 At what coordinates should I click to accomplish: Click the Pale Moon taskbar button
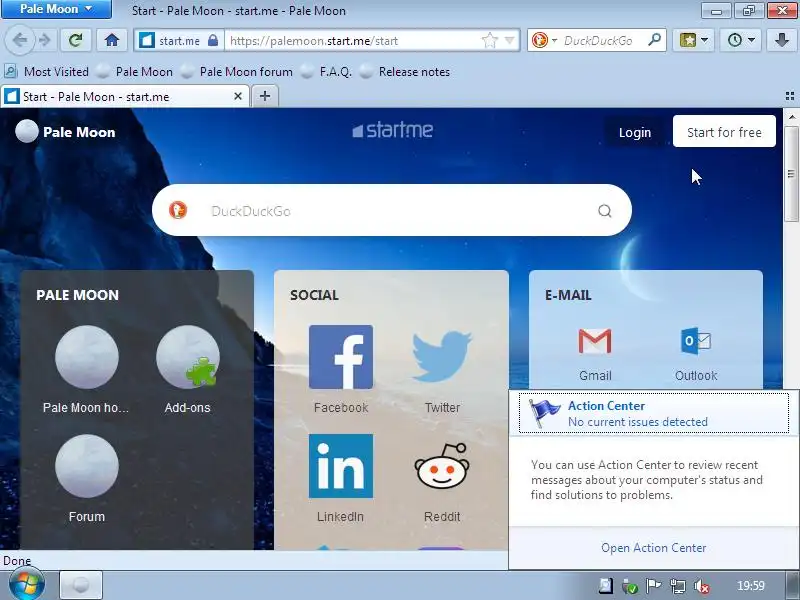[81, 585]
